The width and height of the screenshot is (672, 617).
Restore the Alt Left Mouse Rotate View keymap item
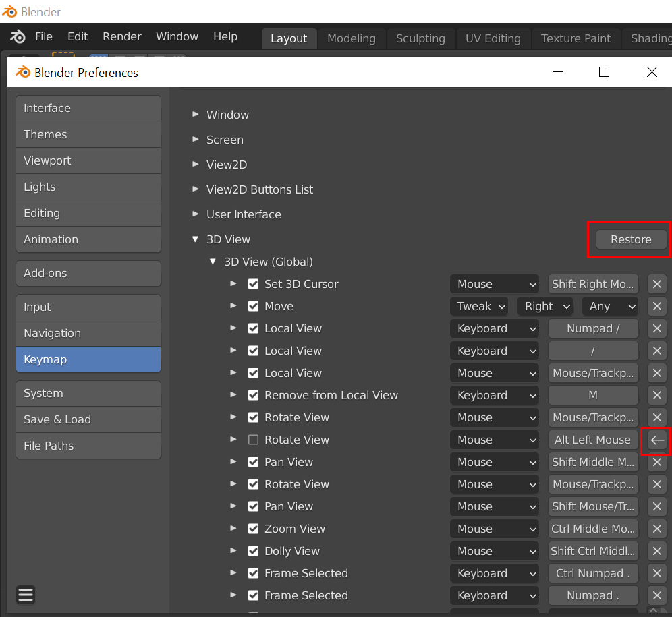pos(656,440)
